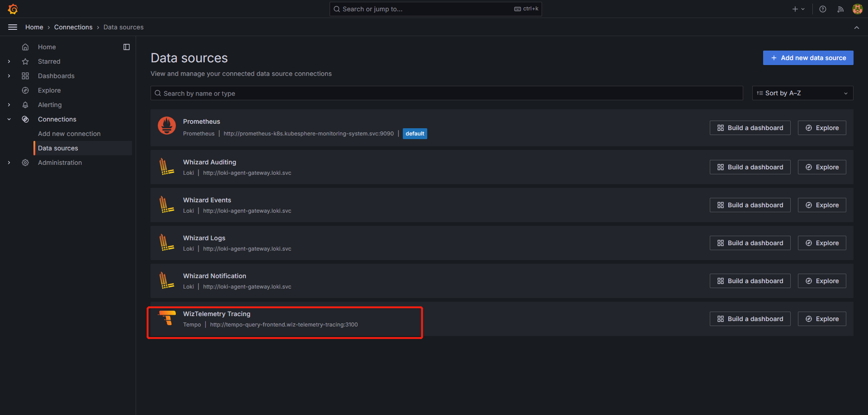Toggle the sidebar dock icon next to Home
Screen dimensions: 868x415
point(126,47)
